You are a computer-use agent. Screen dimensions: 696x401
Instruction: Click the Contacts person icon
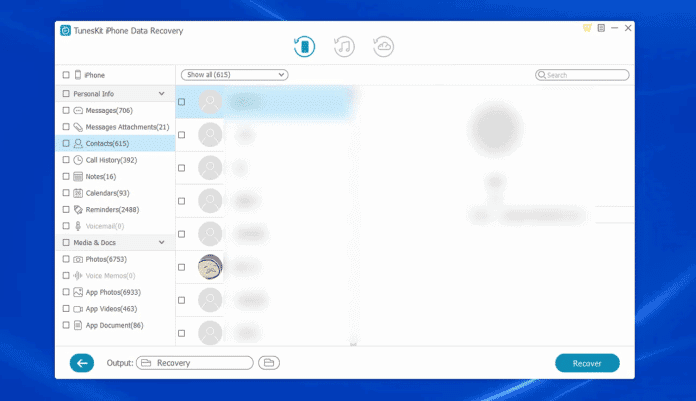(x=78, y=143)
